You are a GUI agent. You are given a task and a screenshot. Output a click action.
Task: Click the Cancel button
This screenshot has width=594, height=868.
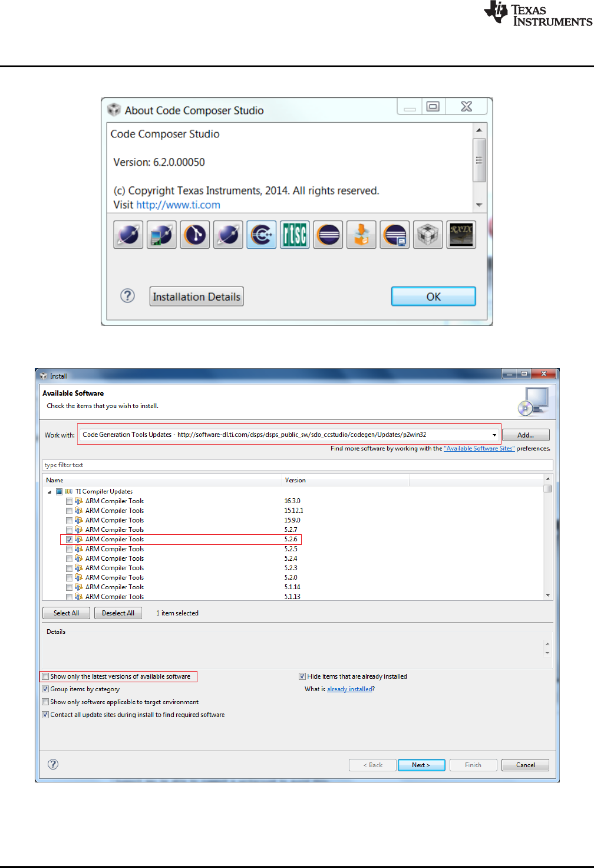[525, 765]
